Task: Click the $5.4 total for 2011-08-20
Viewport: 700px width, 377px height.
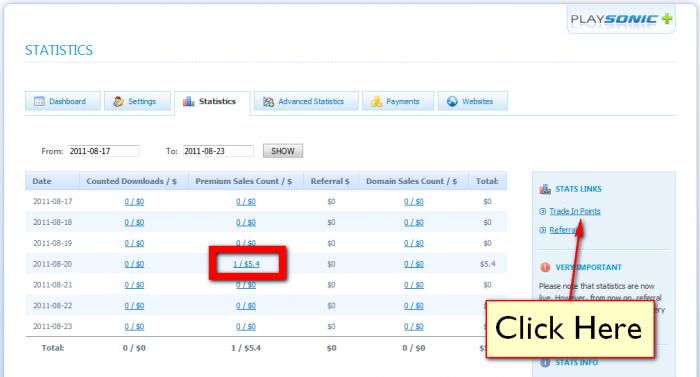Action: click(488, 264)
